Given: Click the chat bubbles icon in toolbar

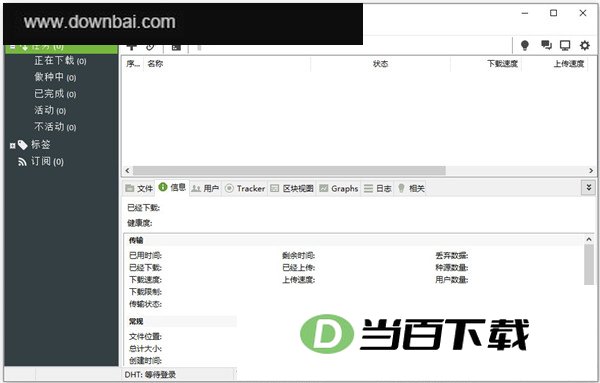Looking at the screenshot, I should tap(546, 46).
